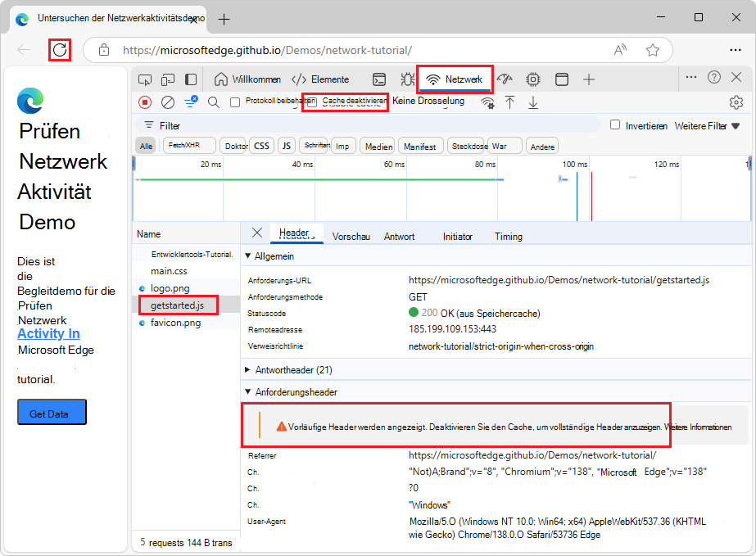
Task: Open the Initiator details tab
Action: (x=458, y=237)
